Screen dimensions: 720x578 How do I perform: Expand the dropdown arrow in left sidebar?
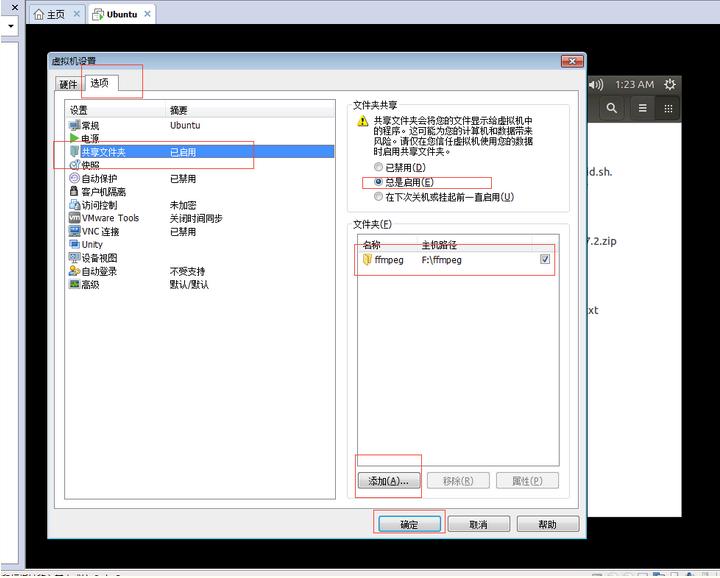[10, 26]
